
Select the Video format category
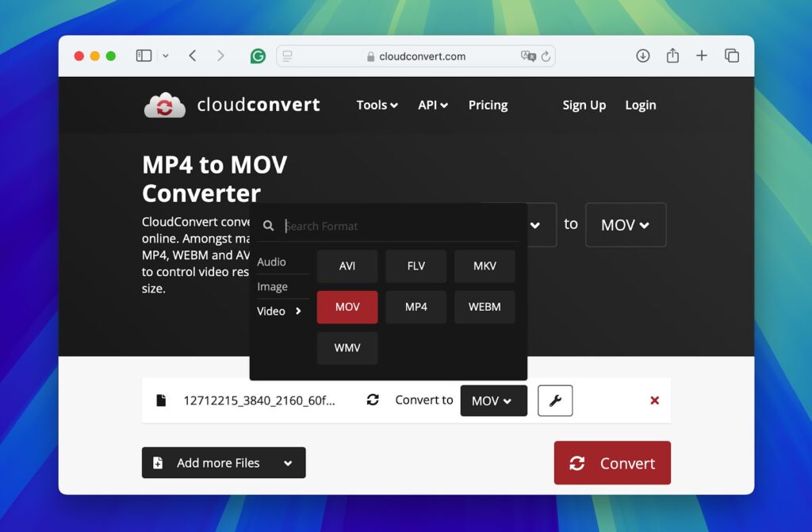(x=278, y=312)
